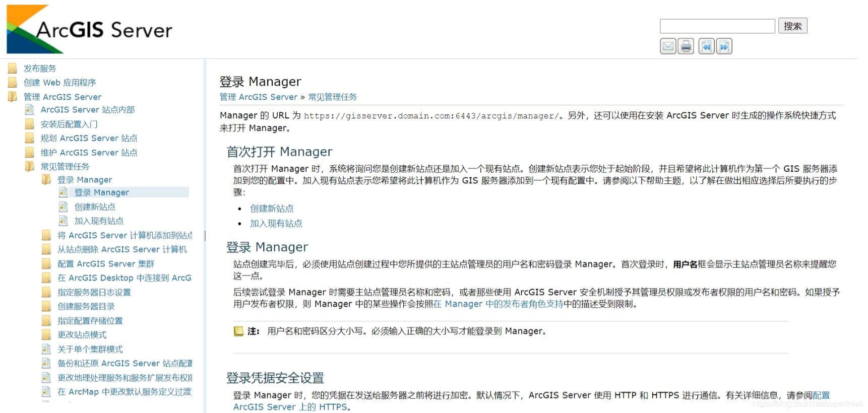Open the 创建新站点 bullet link
The width and height of the screenshot is (868, 413).
(272, 209)
